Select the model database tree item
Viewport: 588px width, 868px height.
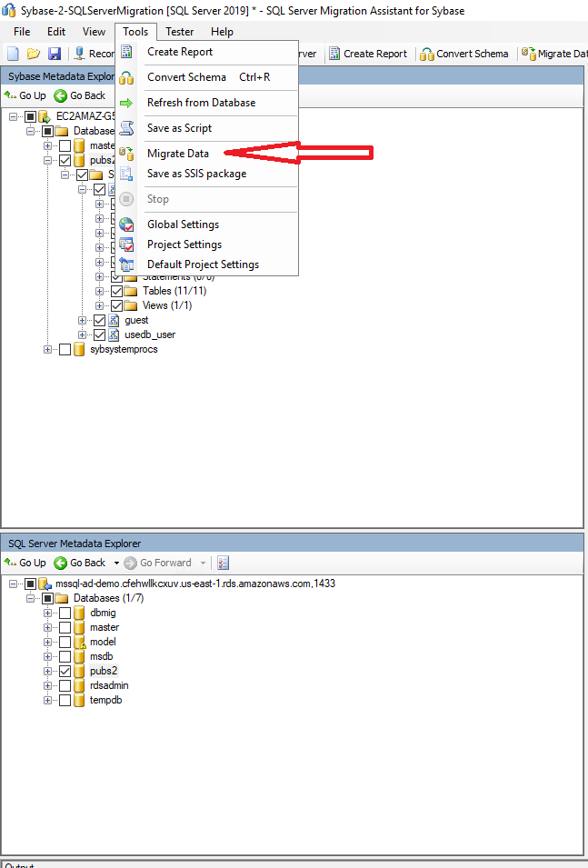(x=103, y=642)
